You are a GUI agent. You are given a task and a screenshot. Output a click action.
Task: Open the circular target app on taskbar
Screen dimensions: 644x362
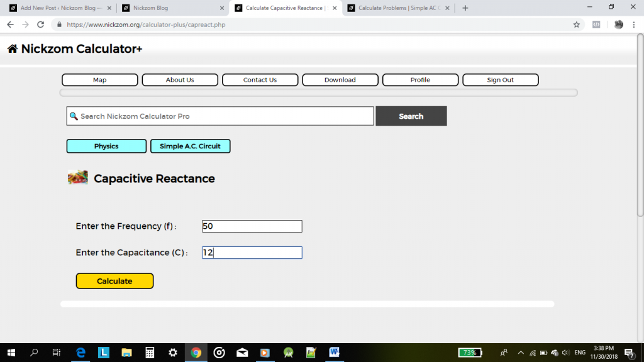pos(219,353)
